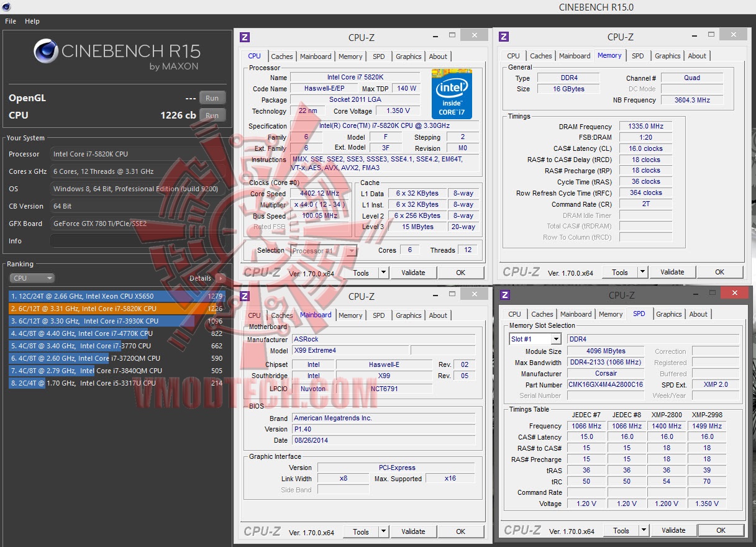Open the File menu in Cinebench
The image size is (756, 547).
pos(11,21)
